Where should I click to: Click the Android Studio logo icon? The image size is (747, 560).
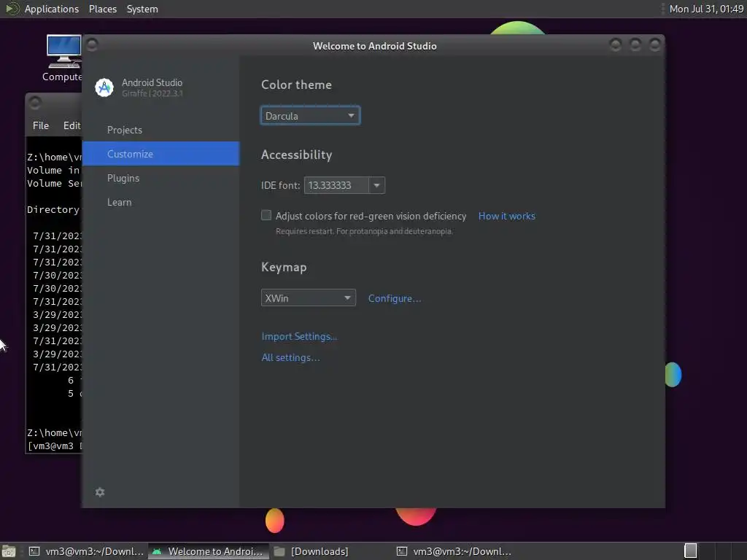click(x=104, y=87)
